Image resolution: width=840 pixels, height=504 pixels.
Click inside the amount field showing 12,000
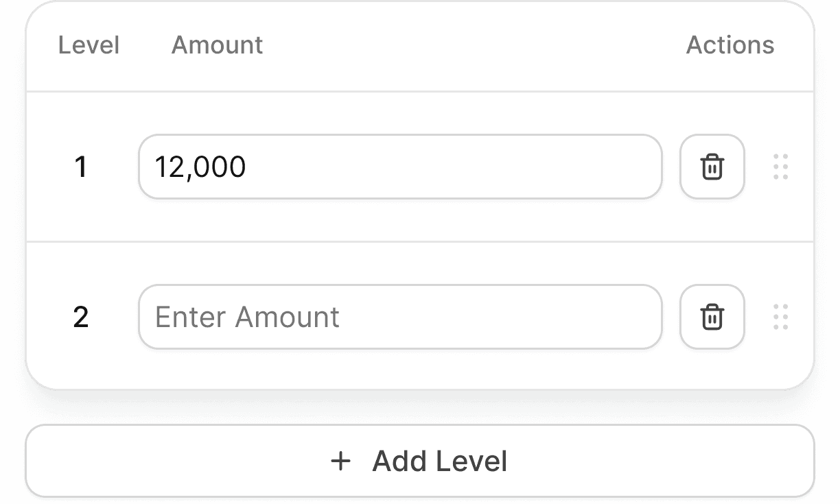tap(400, 167)
